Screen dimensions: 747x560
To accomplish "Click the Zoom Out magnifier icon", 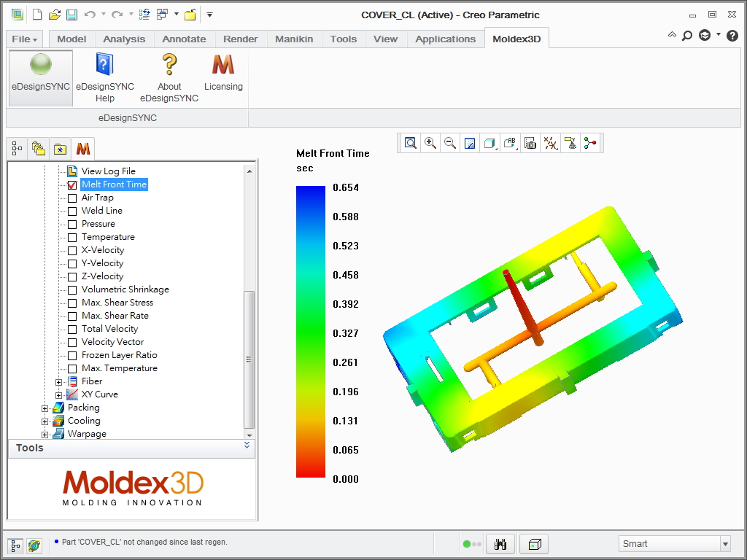I will 449,143.
